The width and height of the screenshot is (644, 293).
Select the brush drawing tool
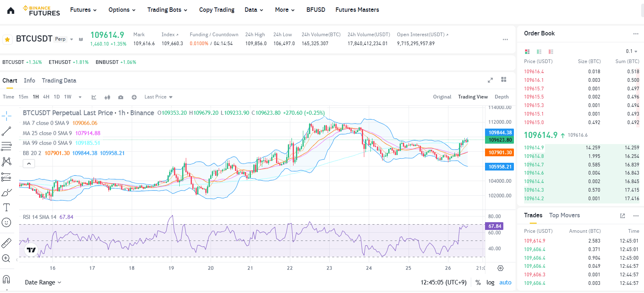(7, 192)
